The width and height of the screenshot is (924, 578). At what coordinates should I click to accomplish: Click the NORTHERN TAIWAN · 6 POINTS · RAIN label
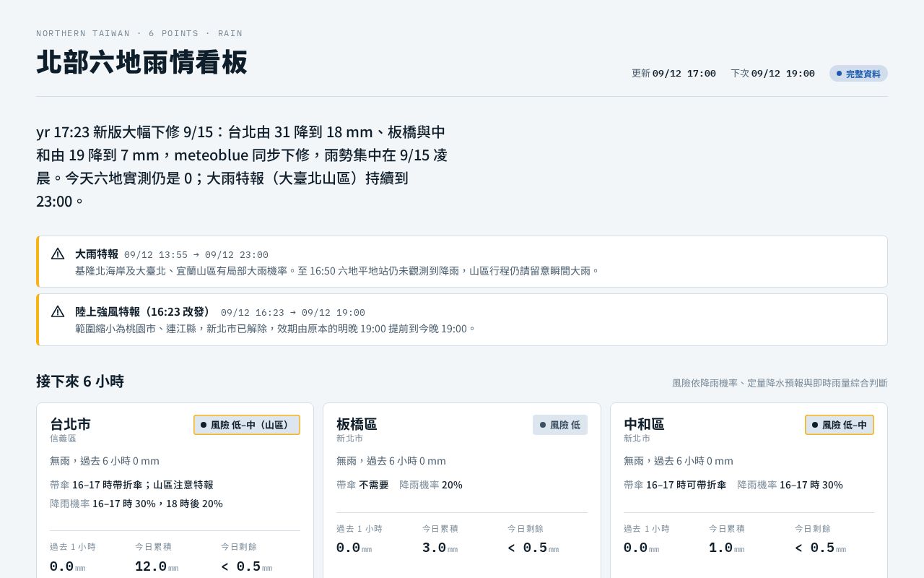[x=139, y=34]
